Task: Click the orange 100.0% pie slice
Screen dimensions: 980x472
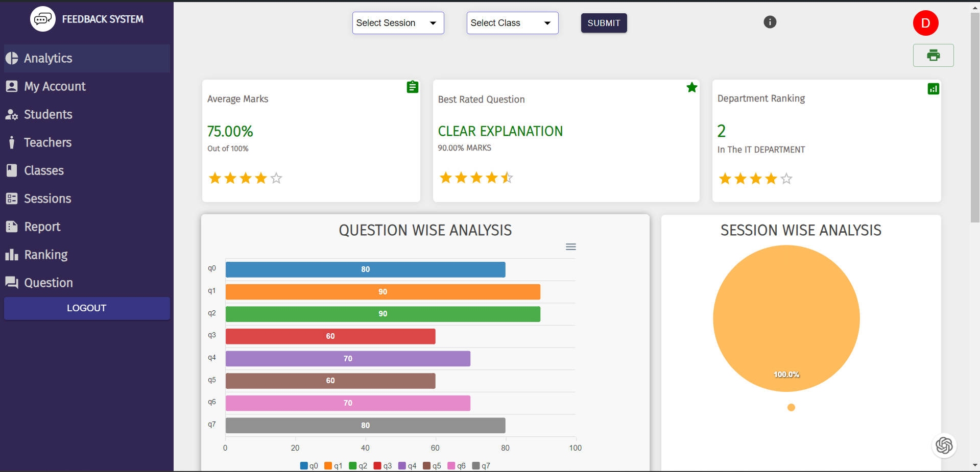Action: point(786,318)
